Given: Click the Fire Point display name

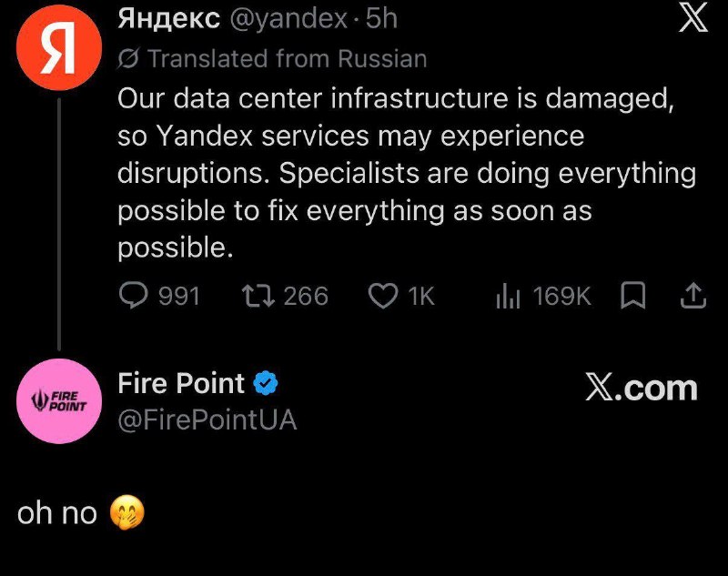Looking at the screenshot, I should (x=181, y=383).
